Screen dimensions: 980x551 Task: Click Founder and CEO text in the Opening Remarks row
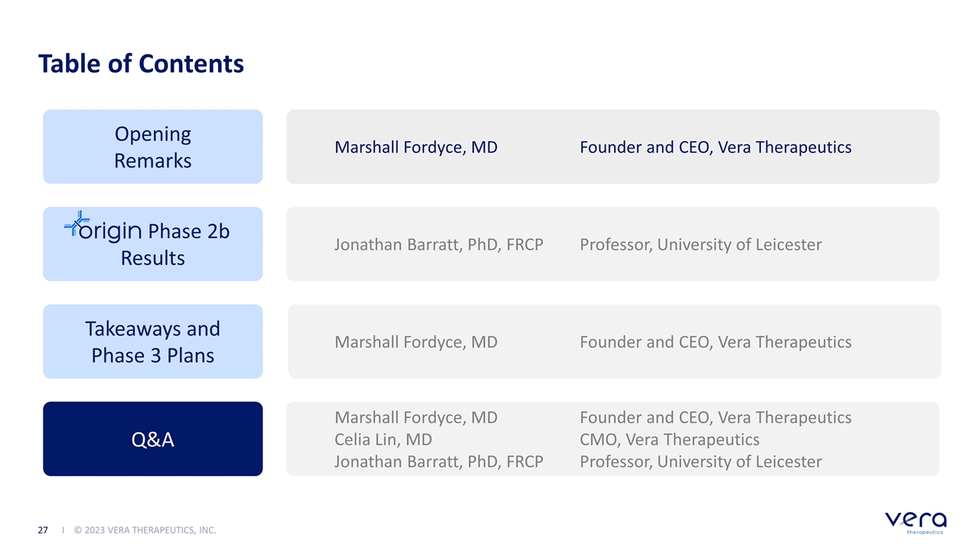(x=715, y=148)
